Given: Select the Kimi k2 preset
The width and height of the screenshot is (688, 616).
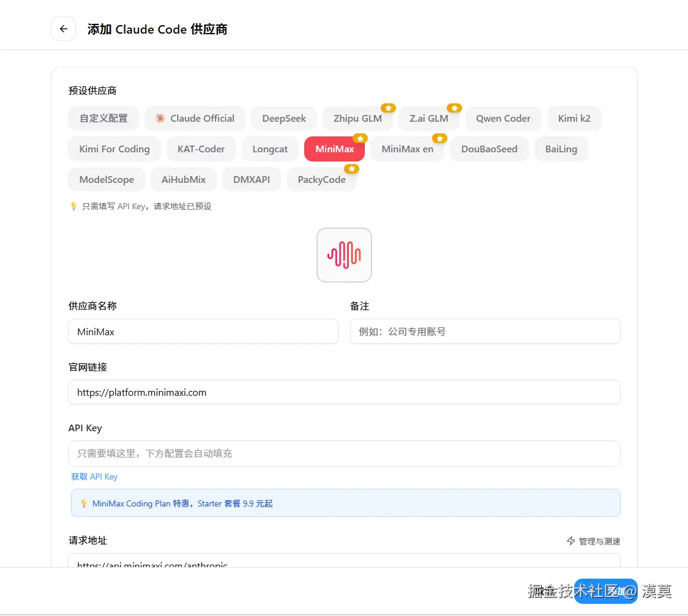Looking at the screenshot, I should point(574,119).
